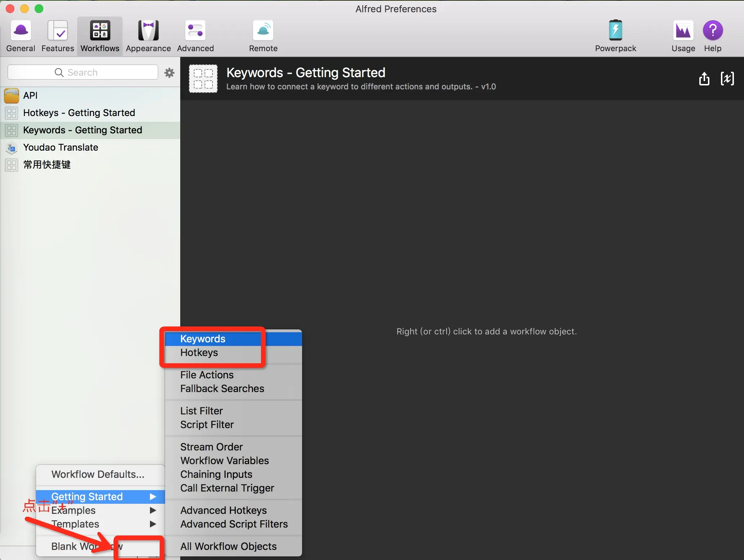This screenshot has height=560, width=744.
Task: Open the sidebar gear options menu
Action: click(x=169, y=73)
